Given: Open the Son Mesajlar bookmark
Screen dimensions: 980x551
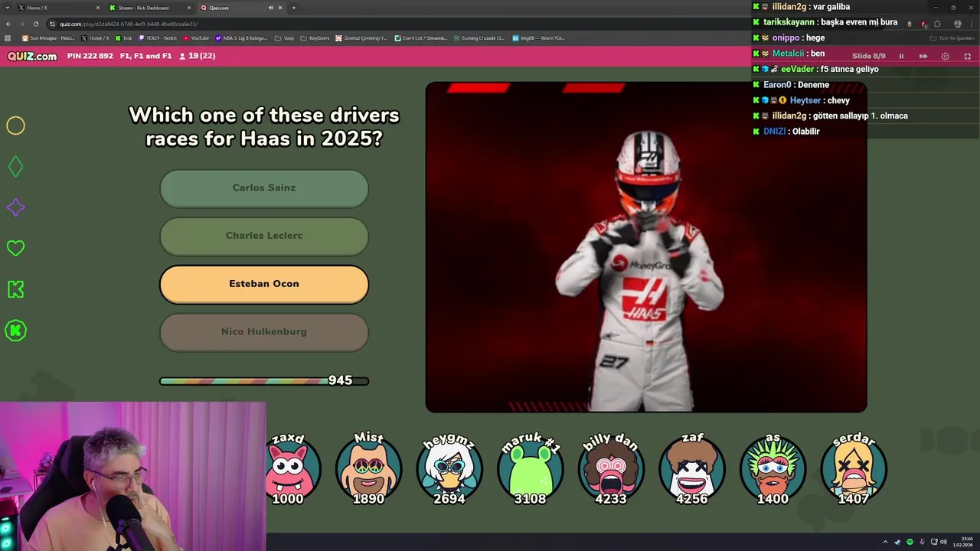Looking at the screenshot, I should click(x=49, y=38).
